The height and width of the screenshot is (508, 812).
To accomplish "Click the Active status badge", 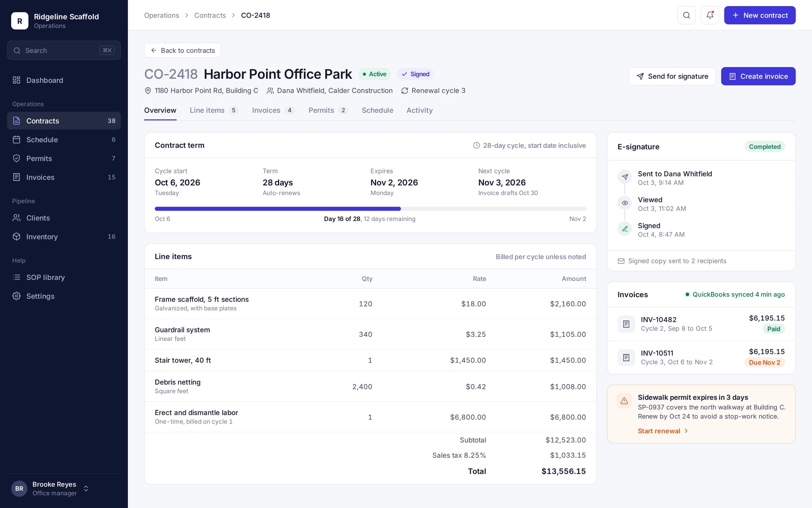I will pos(374,74).
